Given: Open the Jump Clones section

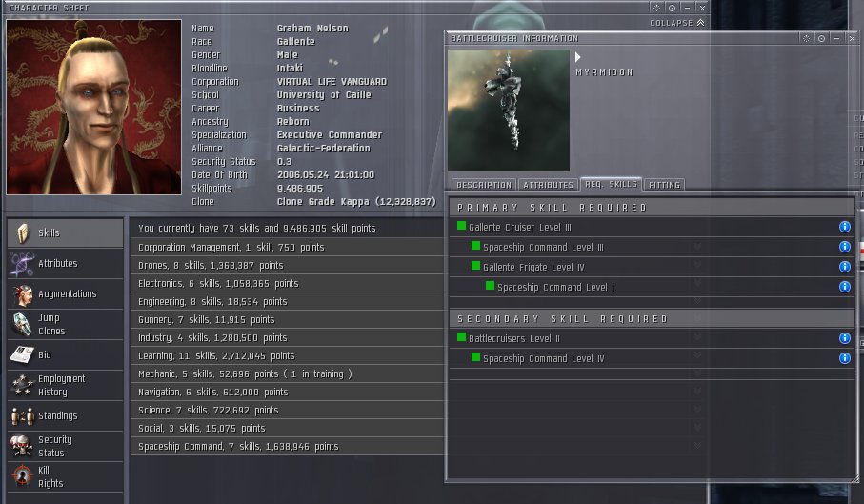Looking at the screenshot, I should tap(65, 325).
